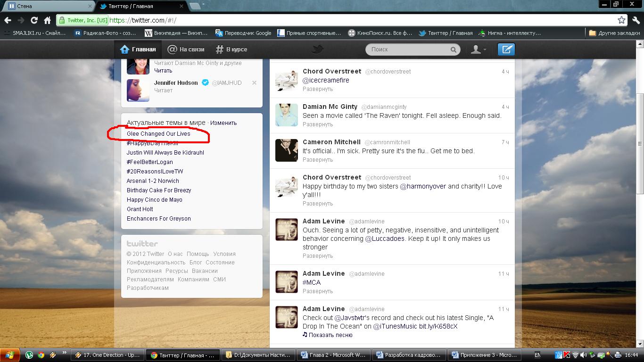Open Damian Mc Ginty's profile picture
Screen dimensions: 644x362
pyautogui.click(x=286, y=115)
